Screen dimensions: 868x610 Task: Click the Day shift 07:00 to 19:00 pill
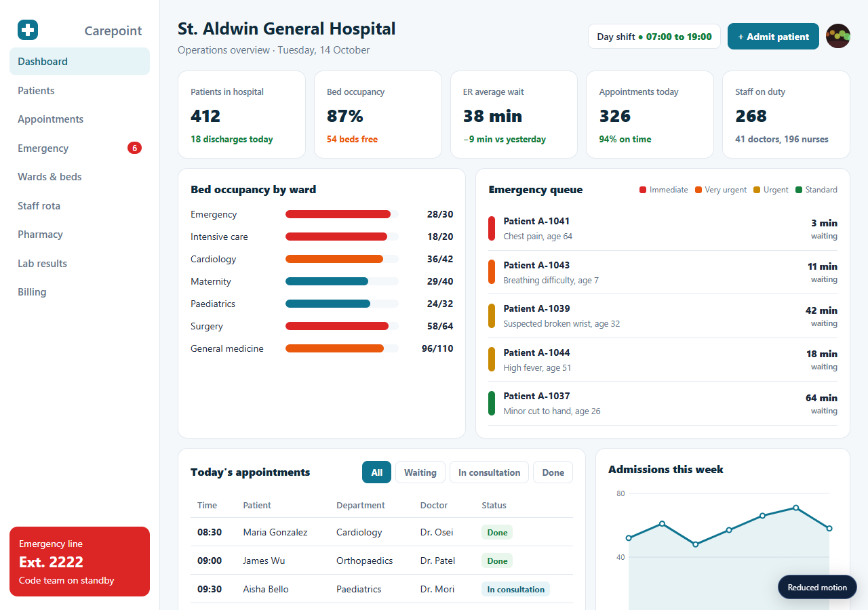(654, 37)
